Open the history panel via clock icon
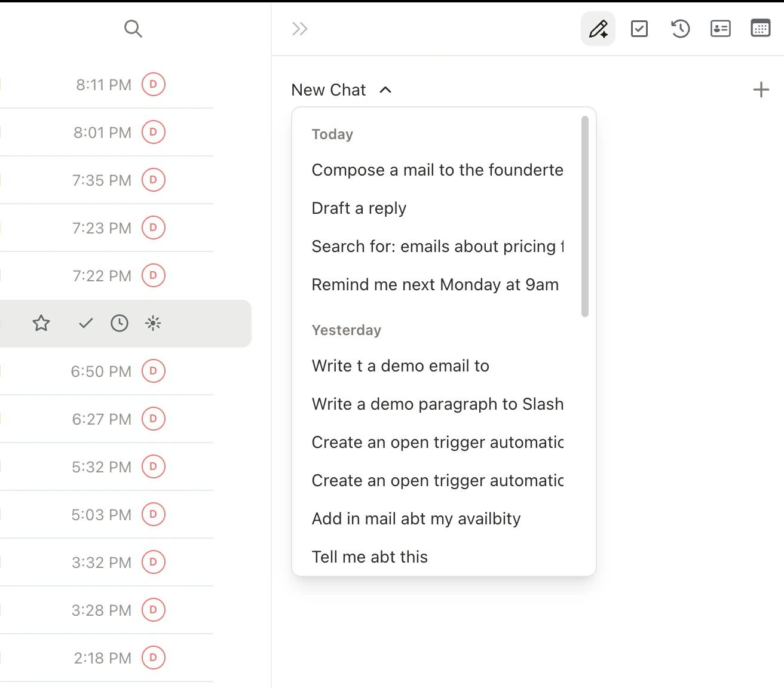 point(680,28)
